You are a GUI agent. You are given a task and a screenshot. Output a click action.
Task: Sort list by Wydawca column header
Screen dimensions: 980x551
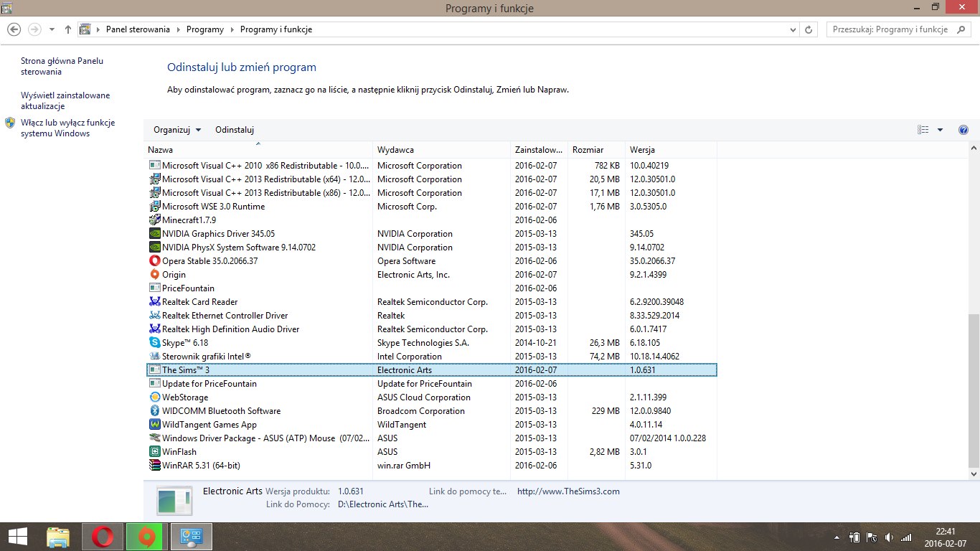395,150
